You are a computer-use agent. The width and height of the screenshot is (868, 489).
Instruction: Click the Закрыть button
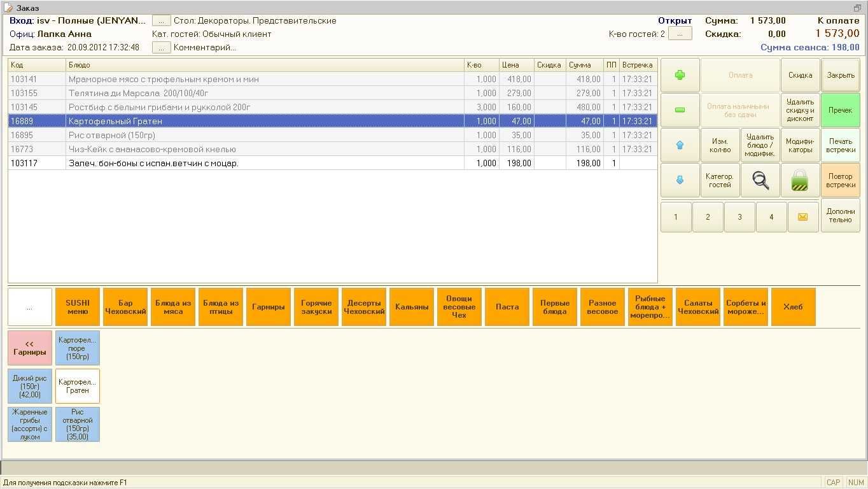(x=841, y=75)
